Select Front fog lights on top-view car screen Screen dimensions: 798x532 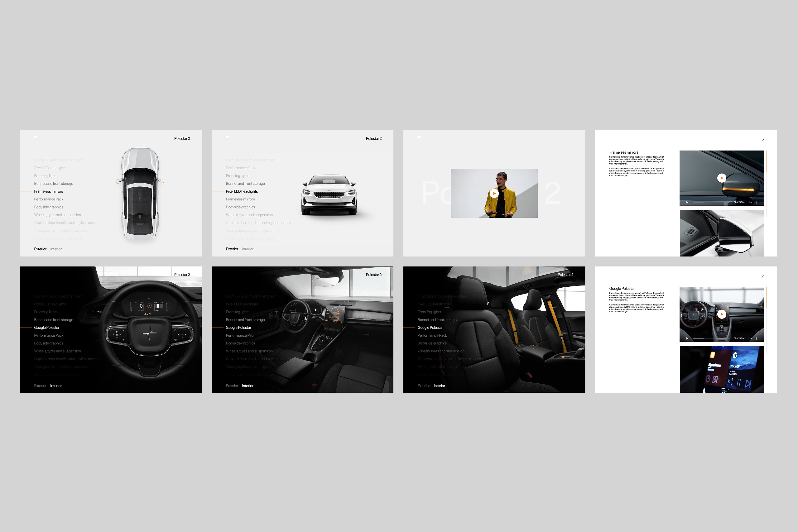[x=46, y=176]
